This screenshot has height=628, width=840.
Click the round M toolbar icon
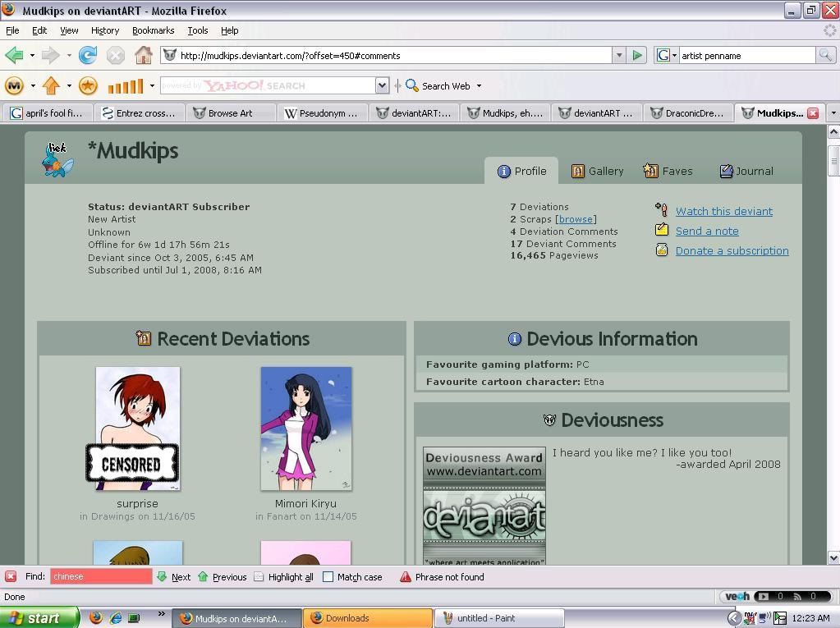[x=15, y=85]
